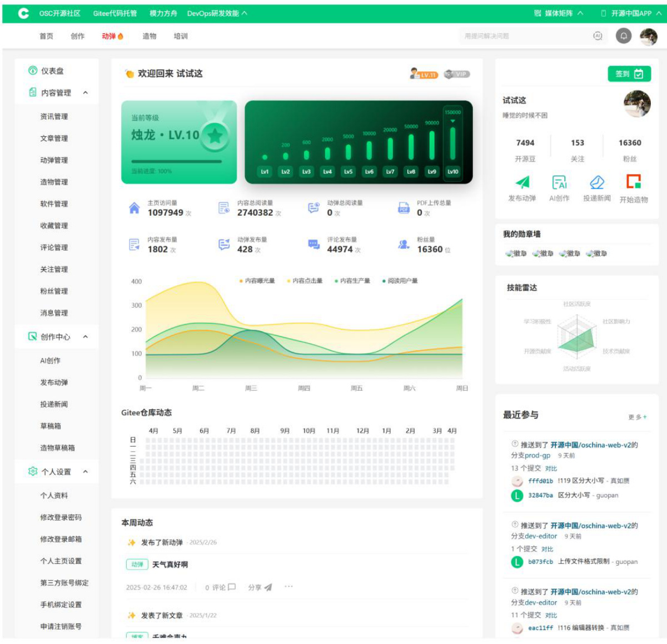Open the 造物 nav tab
Image resolution: width=667 pixels, height=644 pixels.
pyautogui.click(x=150, y=36)
